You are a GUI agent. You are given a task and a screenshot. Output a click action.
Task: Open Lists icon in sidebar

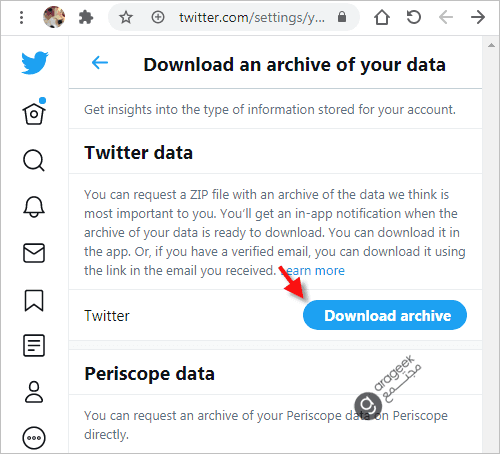[x=34, y=346]
